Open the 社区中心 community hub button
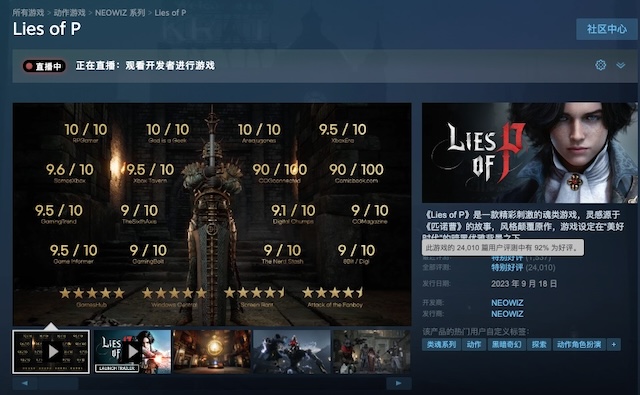This screenshot has width=640, height=395. click(607, 29)
